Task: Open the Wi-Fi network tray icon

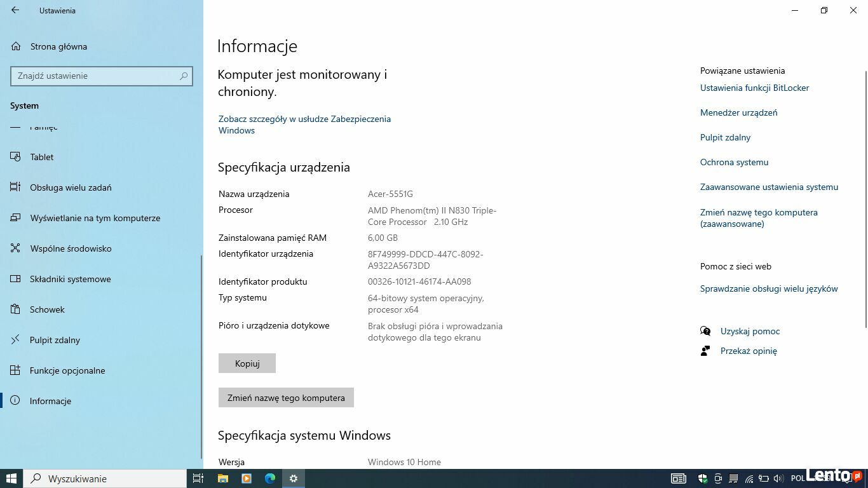Action: [749, 478]
